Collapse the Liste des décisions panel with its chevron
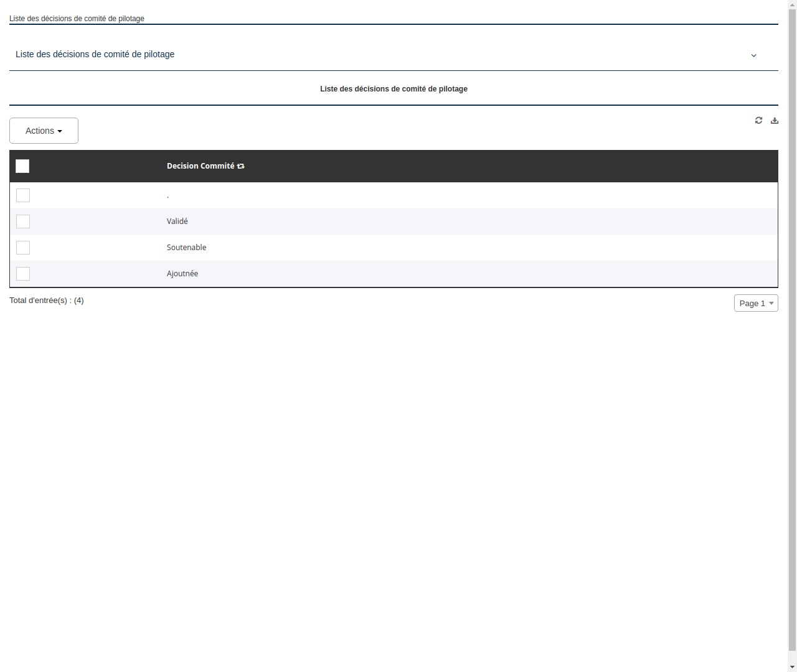The width and height of the screenshot is (797, 672). pos(753,55)
